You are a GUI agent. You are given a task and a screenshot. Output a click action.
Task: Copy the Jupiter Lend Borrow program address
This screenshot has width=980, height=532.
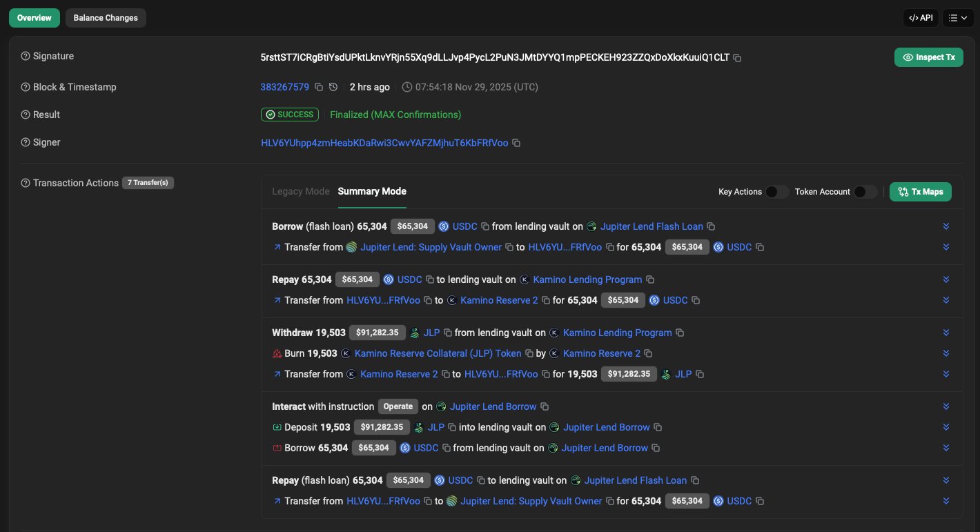pos(545,406)
